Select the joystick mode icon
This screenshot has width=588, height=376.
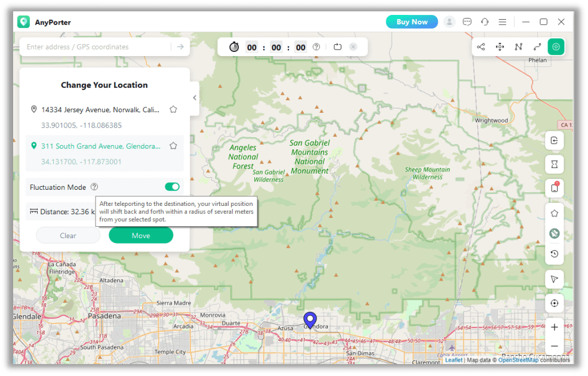pyautogui.click(x=500, y=47)
